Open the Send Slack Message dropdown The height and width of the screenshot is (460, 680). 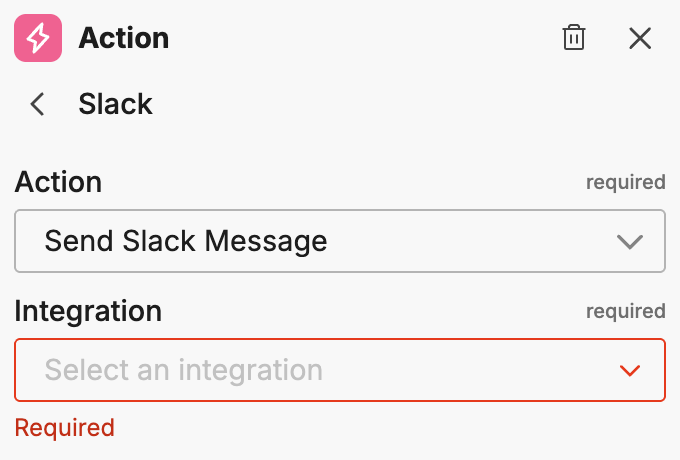tap(339, 241)
